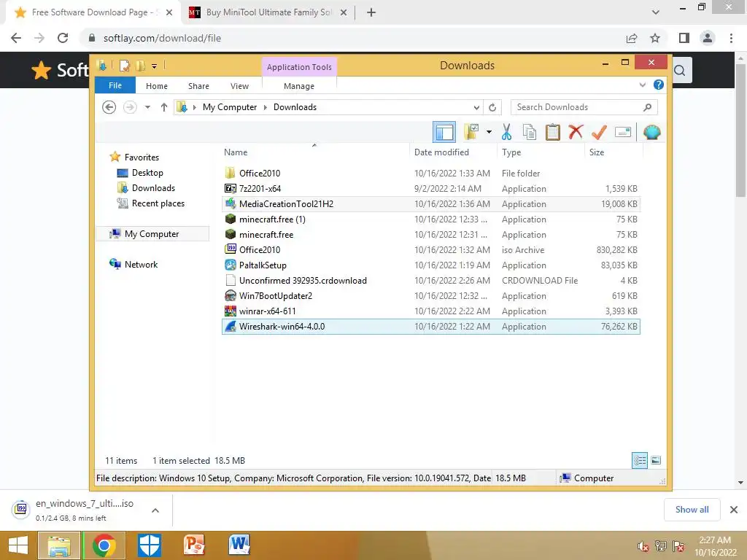Select the Win7BootUpdater2 file
The image size is (747, 560).
[430, 296]
